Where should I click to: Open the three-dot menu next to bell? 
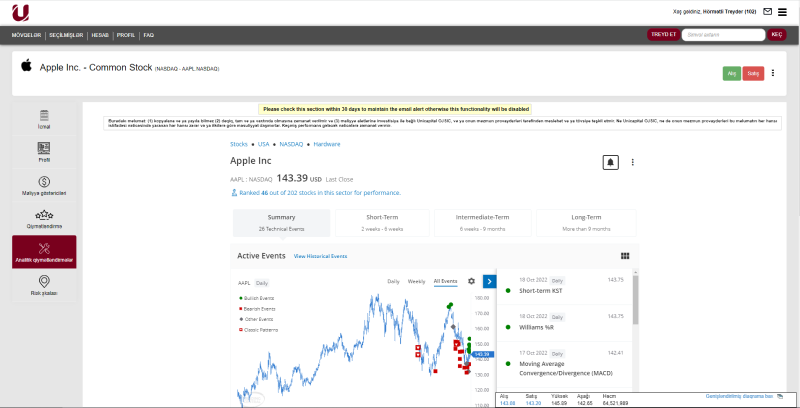pyautogui.click(x=632, y=162)
